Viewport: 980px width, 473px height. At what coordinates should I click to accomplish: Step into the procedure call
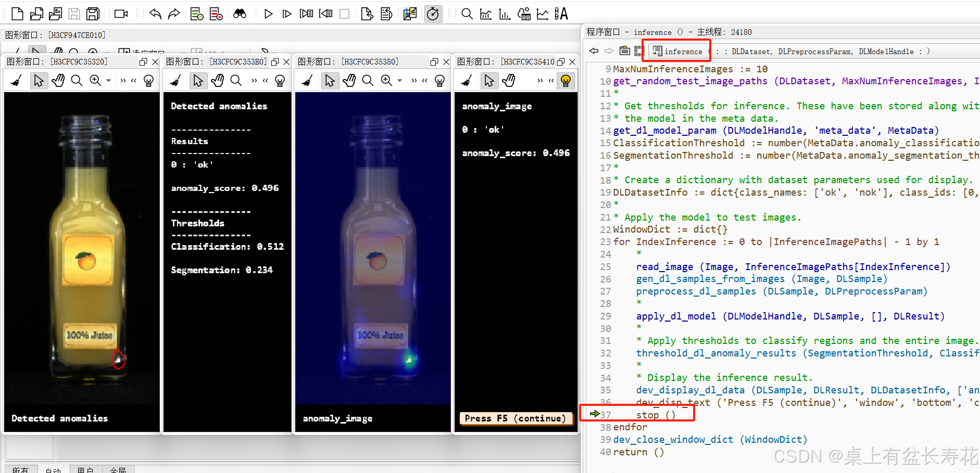click(x=306, y=14)
